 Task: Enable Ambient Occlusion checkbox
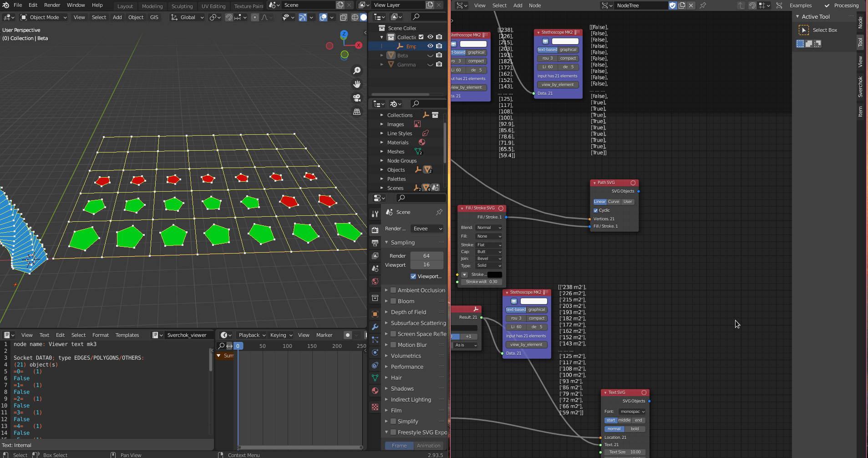(393, 290)
